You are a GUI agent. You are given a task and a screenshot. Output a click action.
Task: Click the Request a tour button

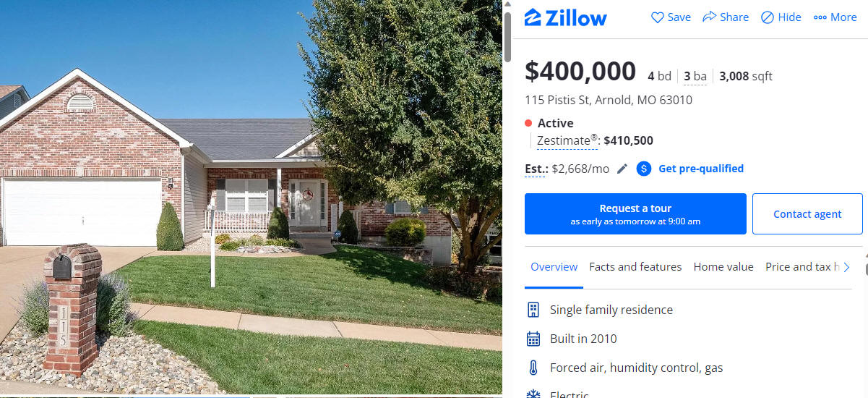tap(635, 213)
